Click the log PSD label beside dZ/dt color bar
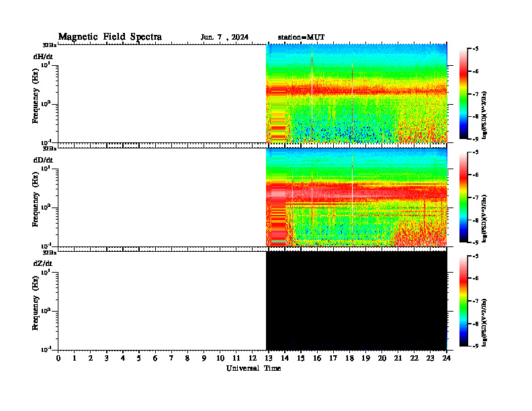Screen dimensions: 532x411 (x=484, y=322)
